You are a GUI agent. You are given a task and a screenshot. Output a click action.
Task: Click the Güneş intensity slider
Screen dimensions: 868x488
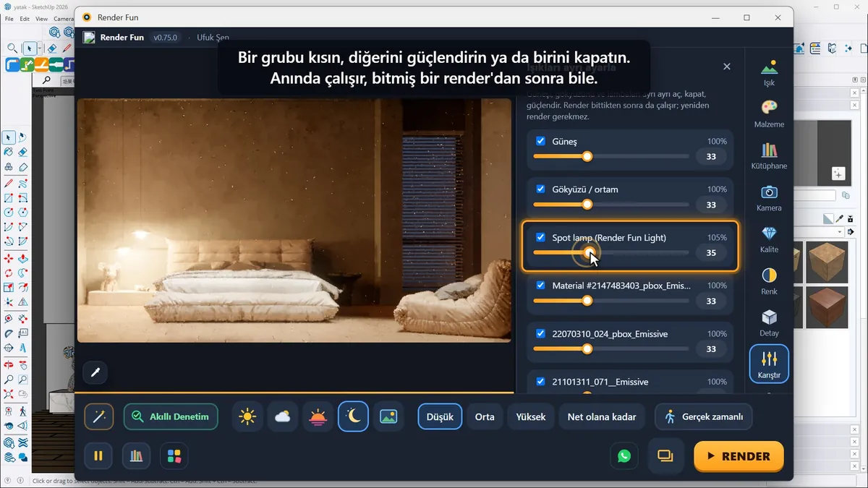click(610, 156)
